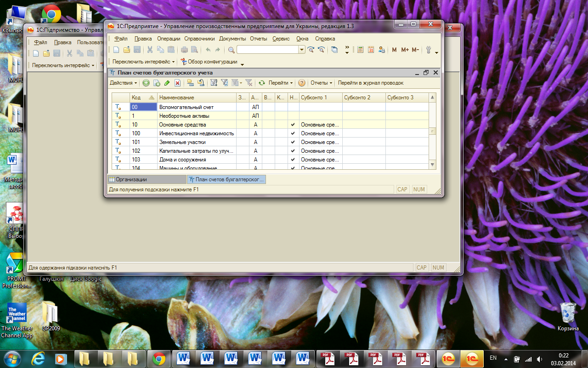This screenshot has width=588, height=368.
Task: Click the green Add account icon
Action: 146,83
